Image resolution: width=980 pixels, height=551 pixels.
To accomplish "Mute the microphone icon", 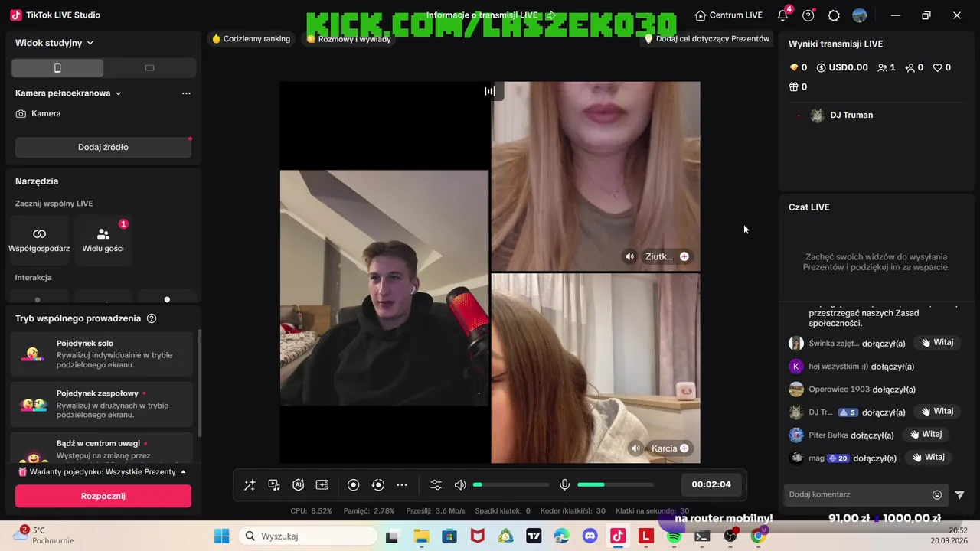I will click(564, 485).
